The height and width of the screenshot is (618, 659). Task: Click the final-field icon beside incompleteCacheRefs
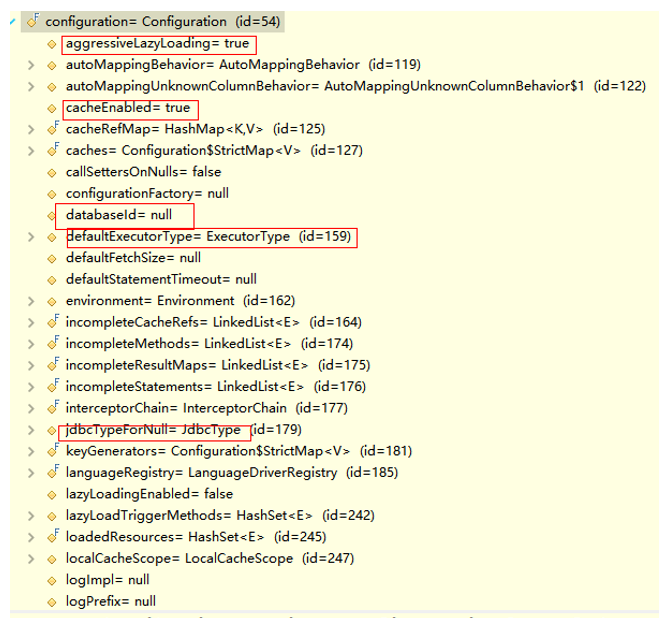tap(53, 322)
